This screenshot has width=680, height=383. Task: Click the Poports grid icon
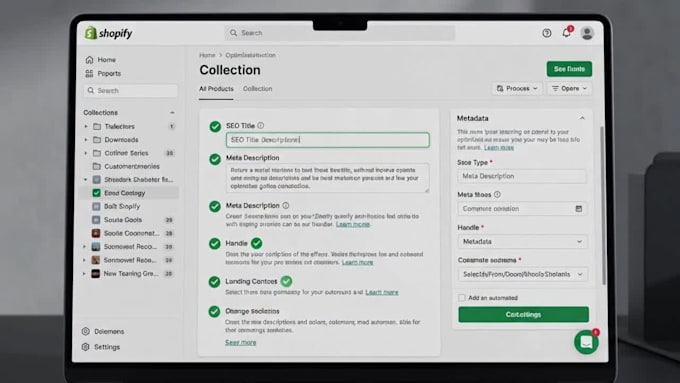coord(89,73)
